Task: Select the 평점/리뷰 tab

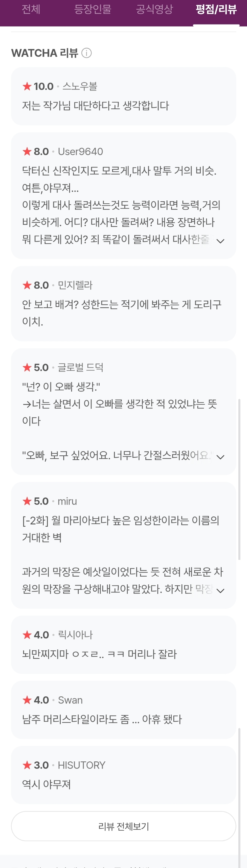Action: pyautogui.click(x=216, y=10)
